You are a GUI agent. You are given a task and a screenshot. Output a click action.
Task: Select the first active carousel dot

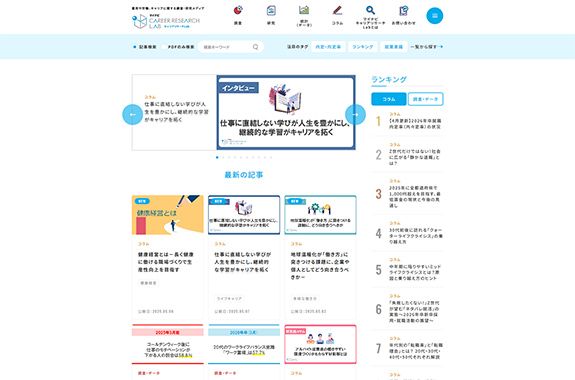(217, 157)
